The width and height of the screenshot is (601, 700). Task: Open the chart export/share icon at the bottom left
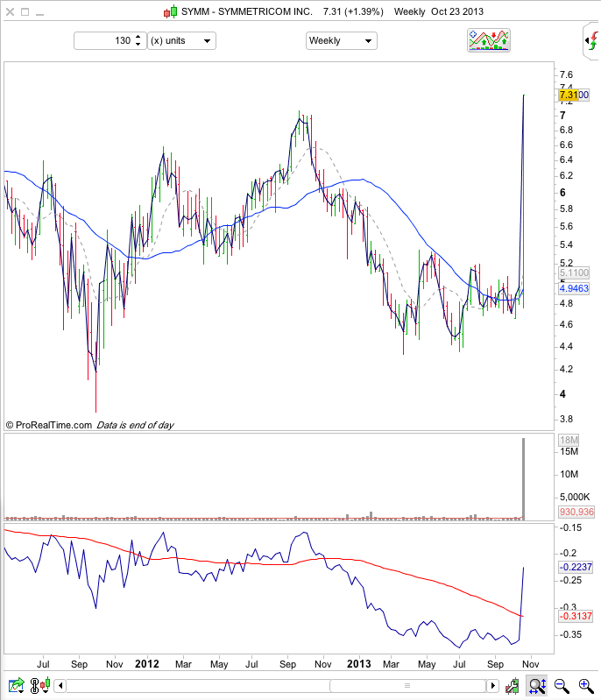[x=16, y=685]
